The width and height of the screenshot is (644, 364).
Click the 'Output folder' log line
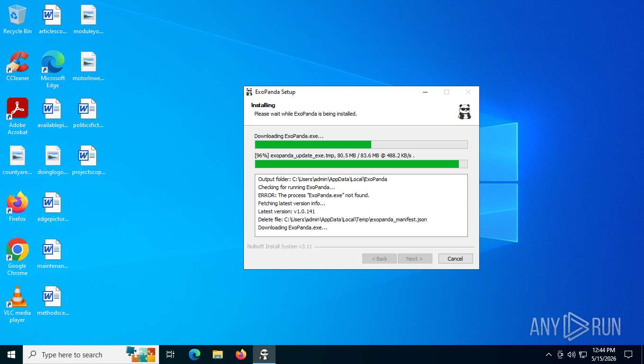pos(322,179)
